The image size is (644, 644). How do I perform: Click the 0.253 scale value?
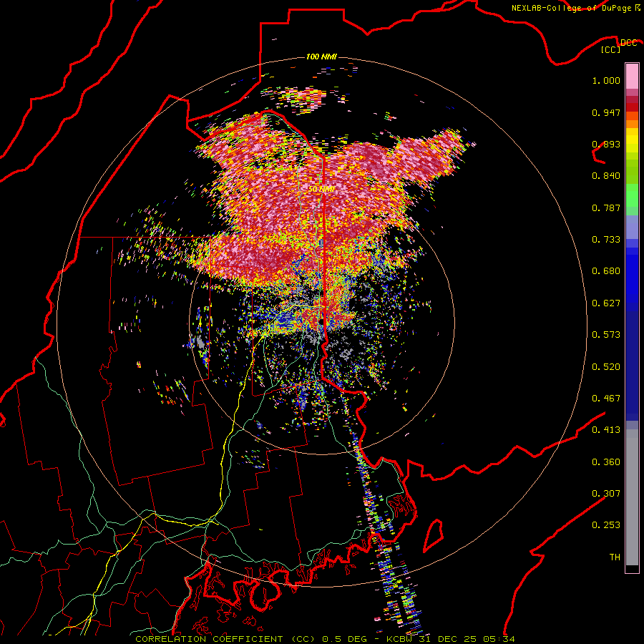[606, 525]
